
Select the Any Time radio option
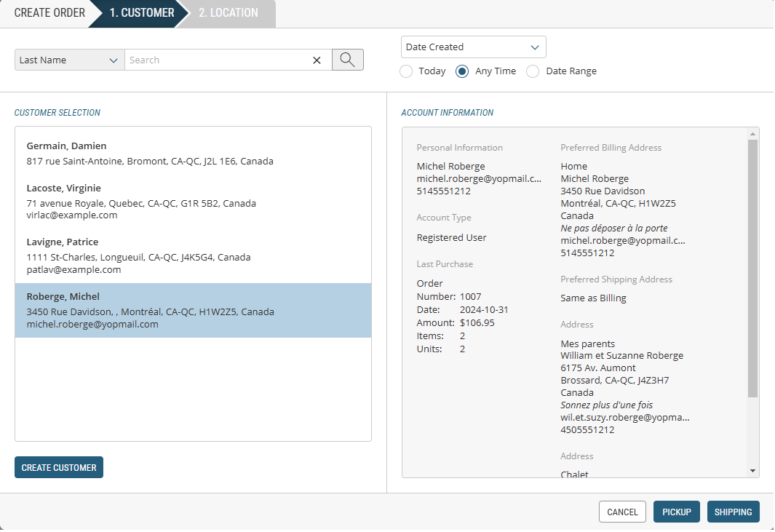point(461,71)
